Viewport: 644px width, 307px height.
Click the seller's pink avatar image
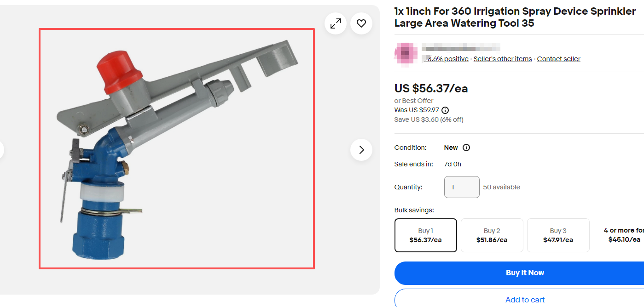pyautogui.click(x=406, y=54)
